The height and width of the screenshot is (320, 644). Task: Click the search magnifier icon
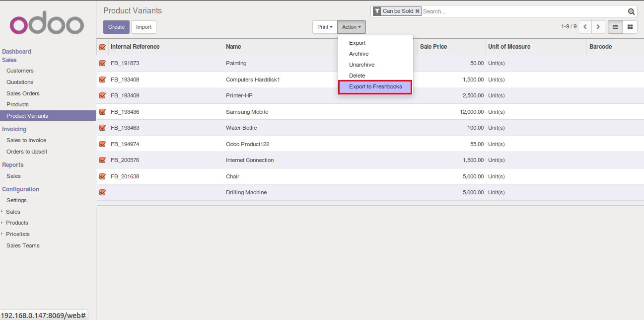click(x=631, y=11)
